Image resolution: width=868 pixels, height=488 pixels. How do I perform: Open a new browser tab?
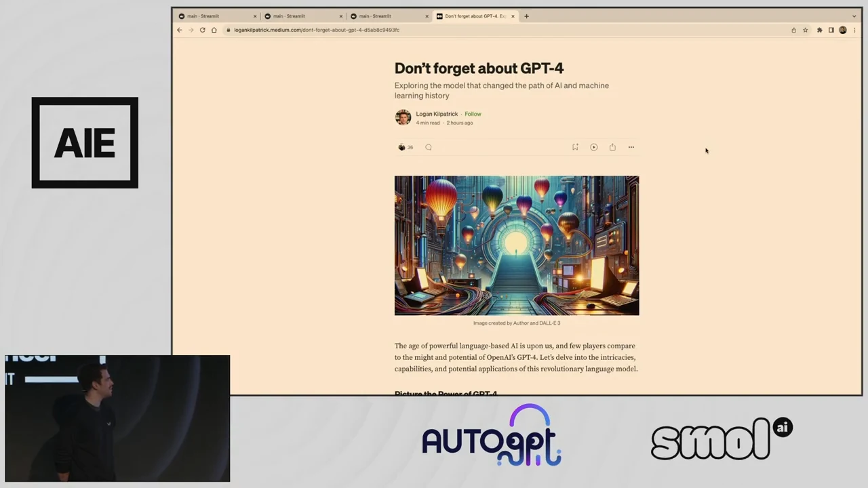click(526, 16)
